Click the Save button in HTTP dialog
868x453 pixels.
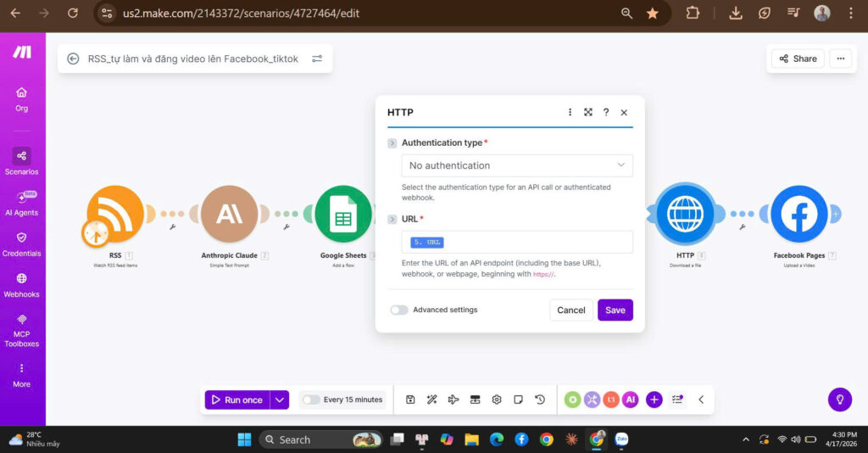point(615,310)
